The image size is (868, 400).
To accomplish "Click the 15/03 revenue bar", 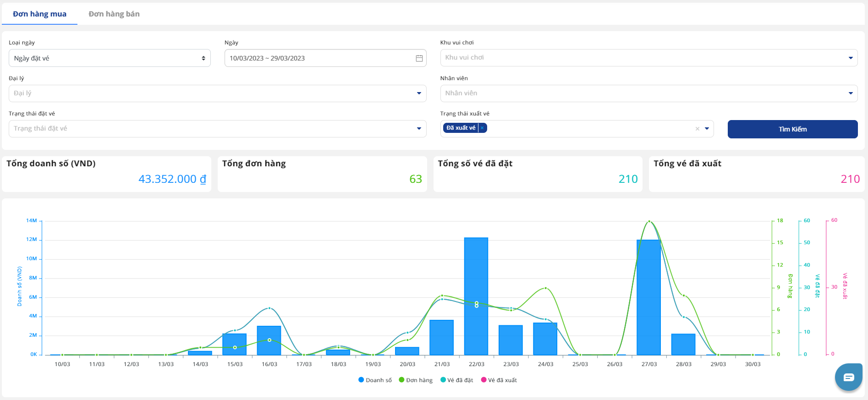I will coord(235,344).
